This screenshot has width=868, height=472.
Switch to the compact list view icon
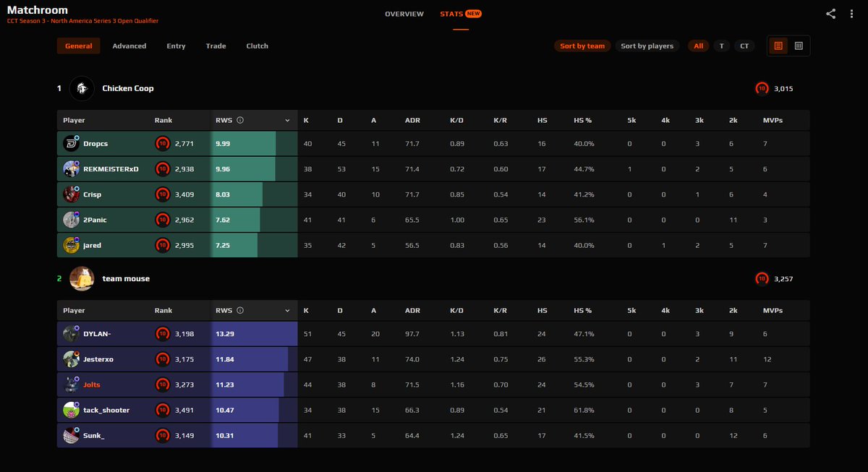coord(778,46)
